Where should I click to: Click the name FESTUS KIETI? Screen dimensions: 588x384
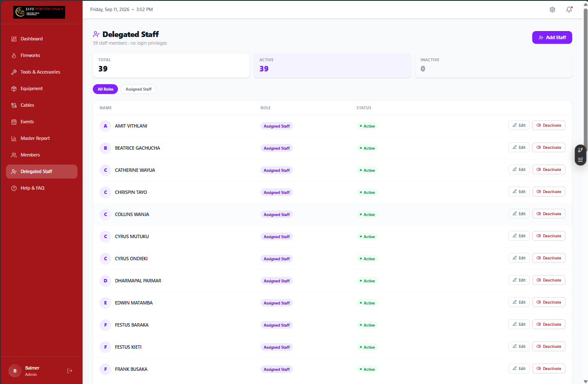pos(128,347)
